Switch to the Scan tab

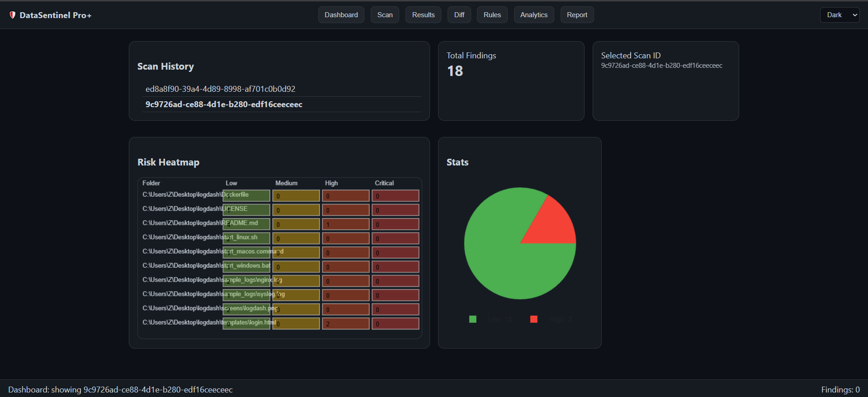(x=385, y=15)
